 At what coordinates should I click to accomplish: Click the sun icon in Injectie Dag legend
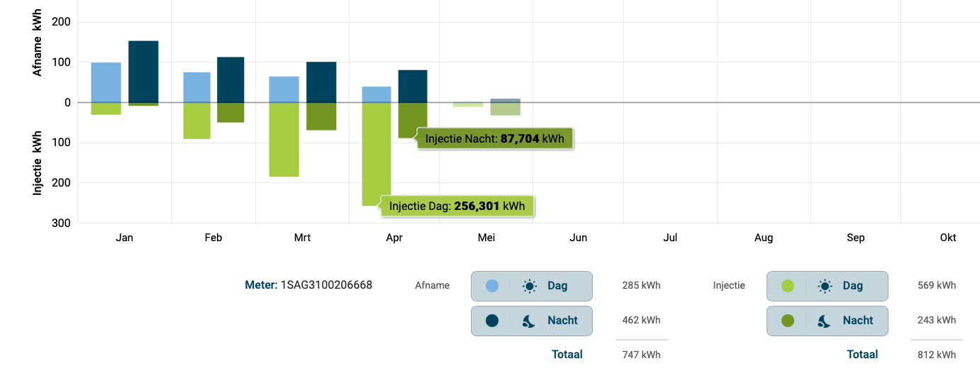point(825,286)
